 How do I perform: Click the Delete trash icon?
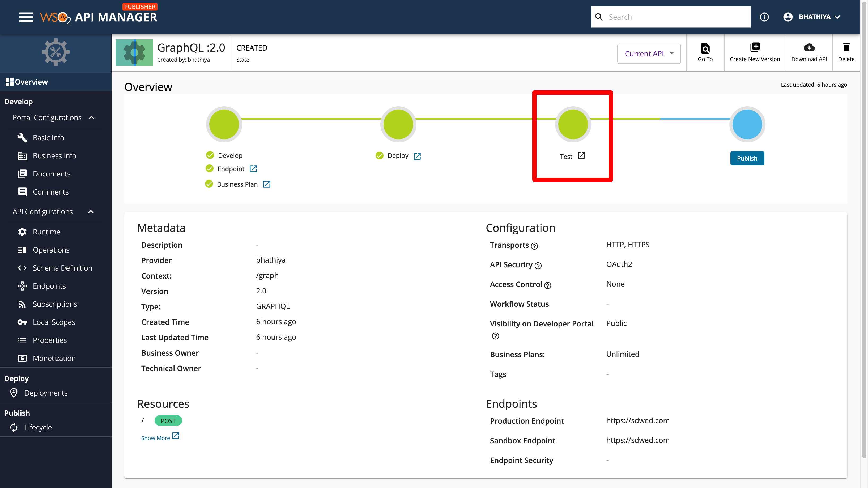846,47
